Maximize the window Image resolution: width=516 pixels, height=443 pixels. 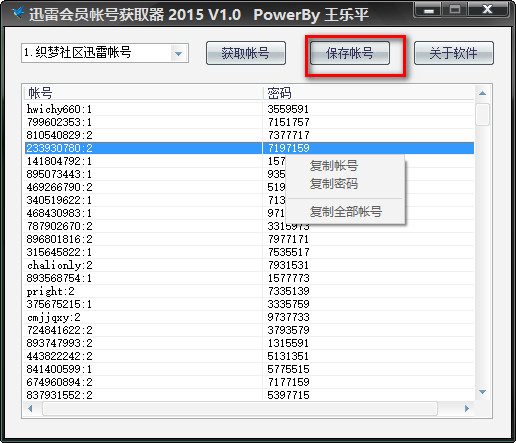pyautogui.click(x=455, y=10)
